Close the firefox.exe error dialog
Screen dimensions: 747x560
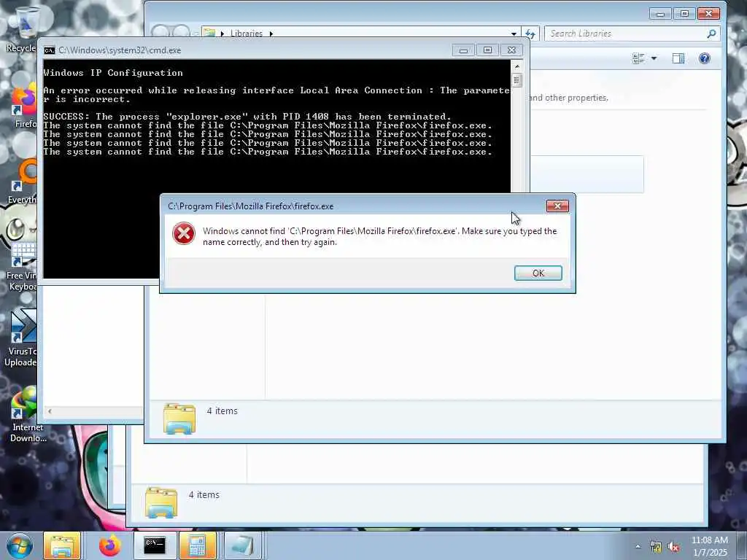click(557, 206)
